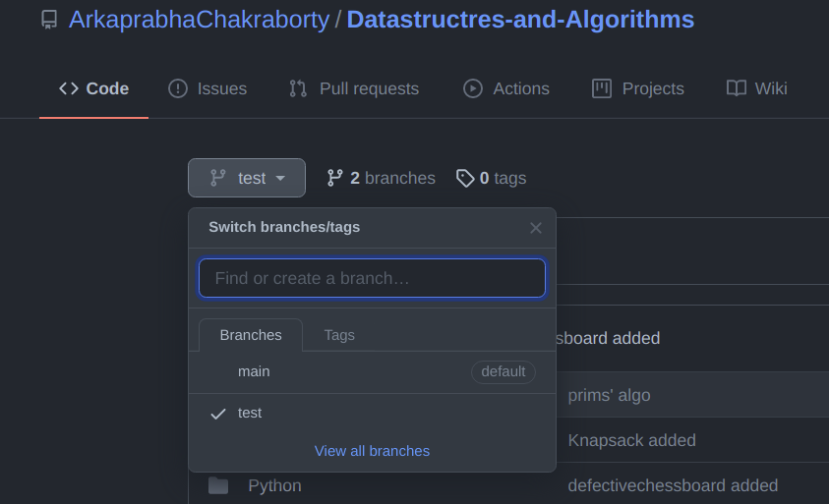Open the Projects tab
The image size is (829, 504).
(x=638, y=88)
